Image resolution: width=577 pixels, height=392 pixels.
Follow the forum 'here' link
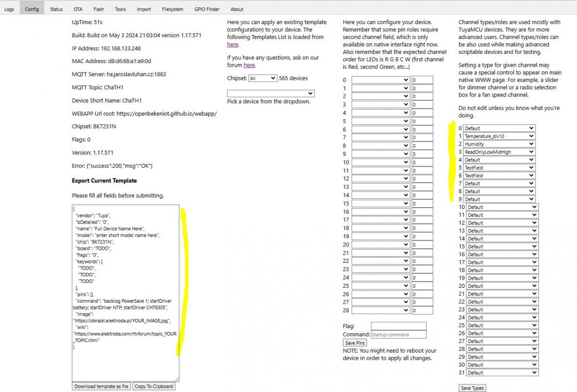(249, 65)
